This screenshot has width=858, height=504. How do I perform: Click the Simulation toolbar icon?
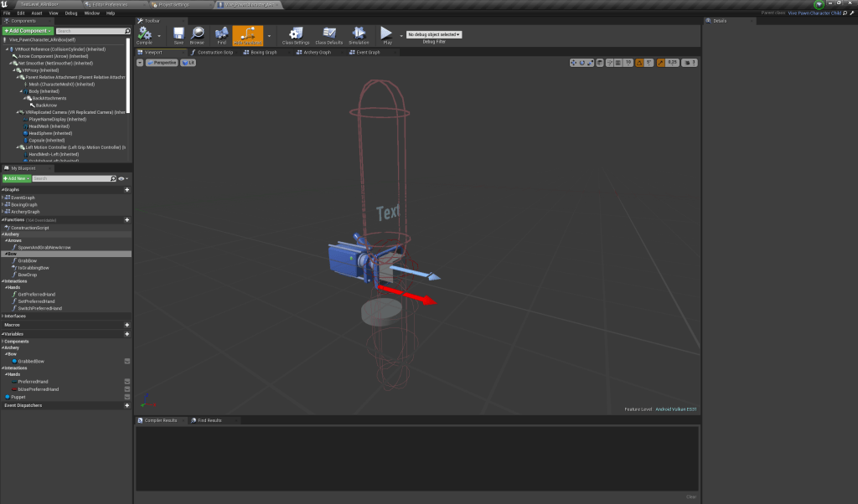point(359,34)
